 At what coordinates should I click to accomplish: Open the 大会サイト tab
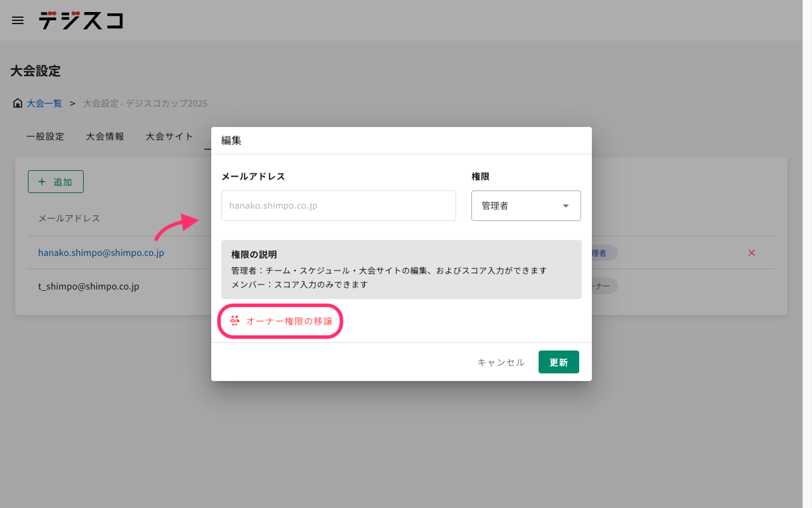click(169, 136)
